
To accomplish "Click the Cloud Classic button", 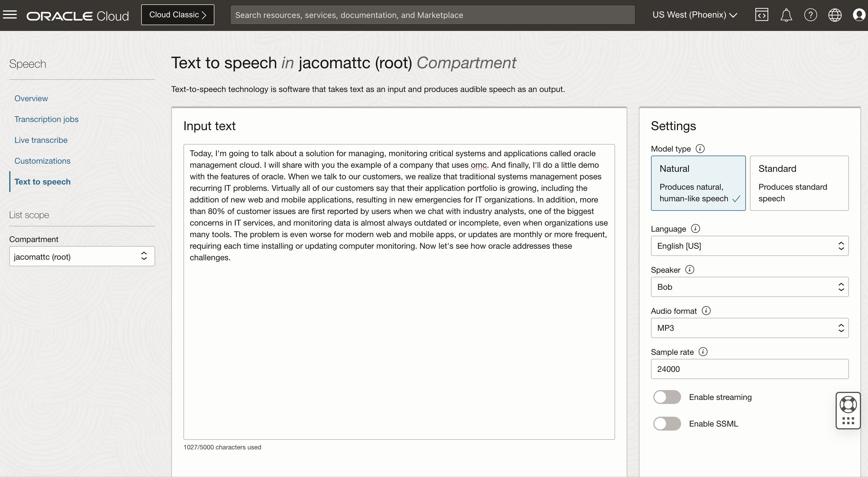I will (x=178, y=15).
